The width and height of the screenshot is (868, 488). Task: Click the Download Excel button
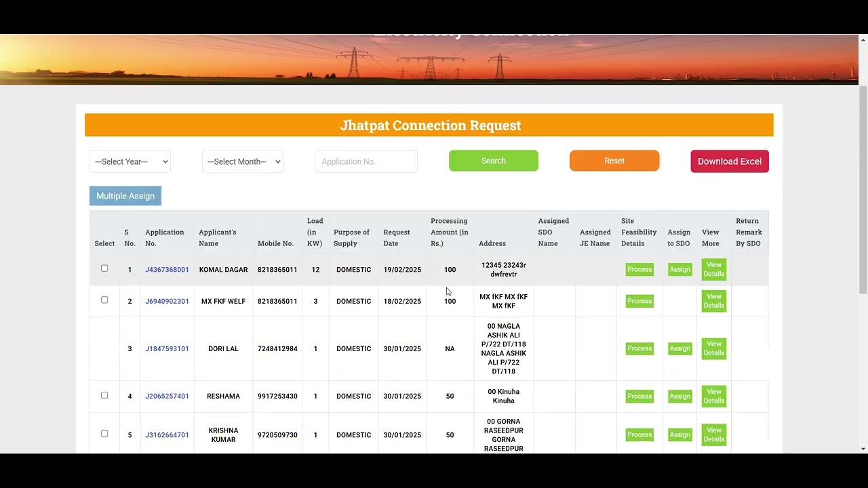click(x=730, y=161)
